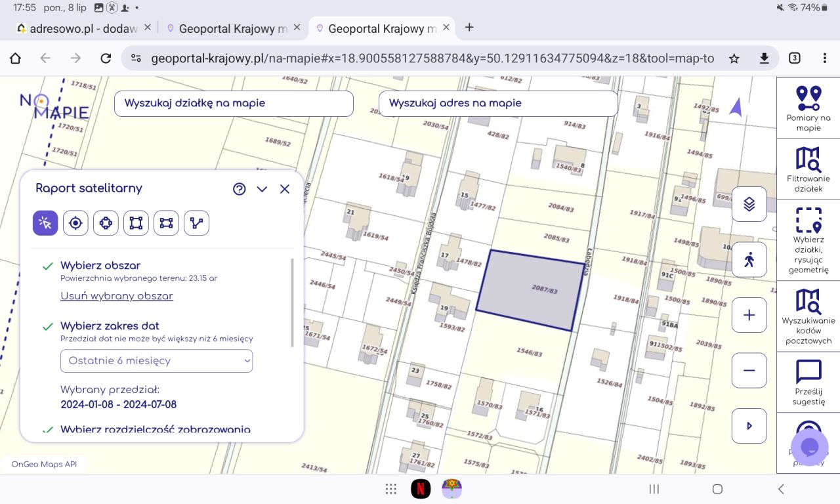Select the polygon drawing selection tool

[x=106, y=223]
